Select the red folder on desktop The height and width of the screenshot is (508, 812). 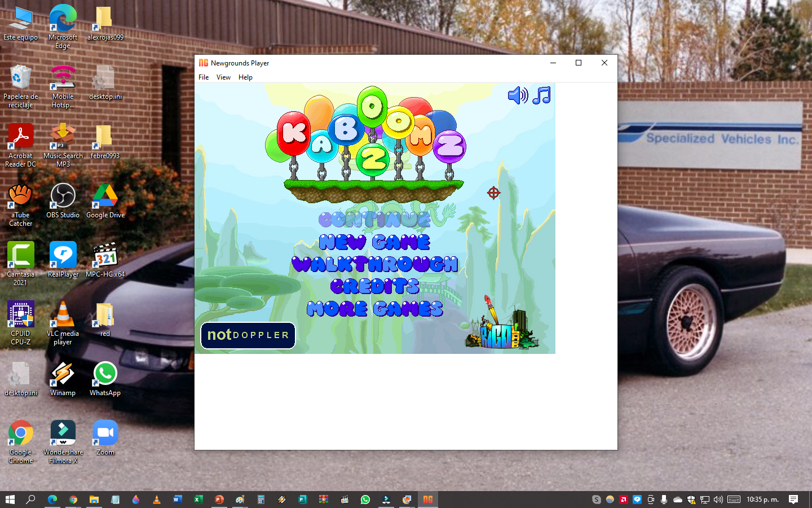point(105,319)
